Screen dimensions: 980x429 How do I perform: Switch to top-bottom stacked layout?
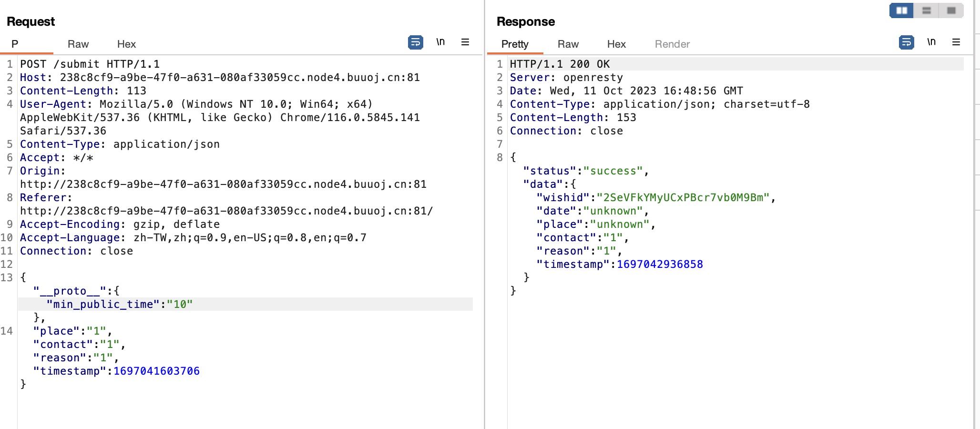click(927, 10)
